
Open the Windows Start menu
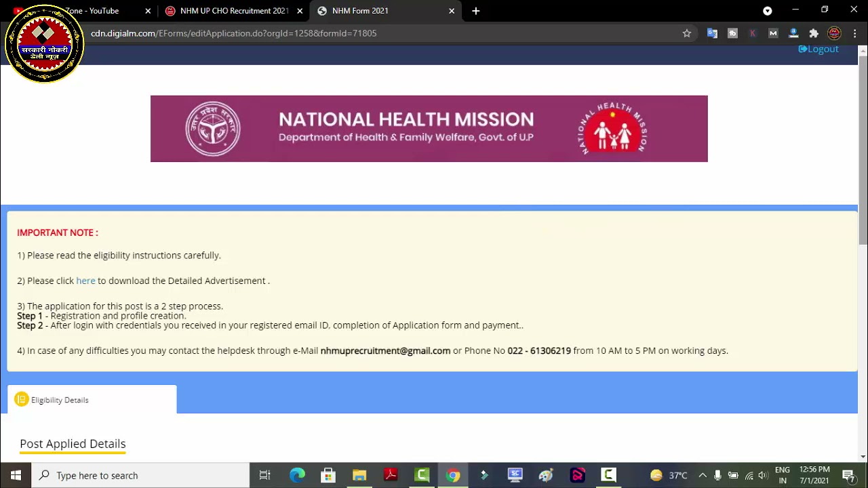pos(16,475)
